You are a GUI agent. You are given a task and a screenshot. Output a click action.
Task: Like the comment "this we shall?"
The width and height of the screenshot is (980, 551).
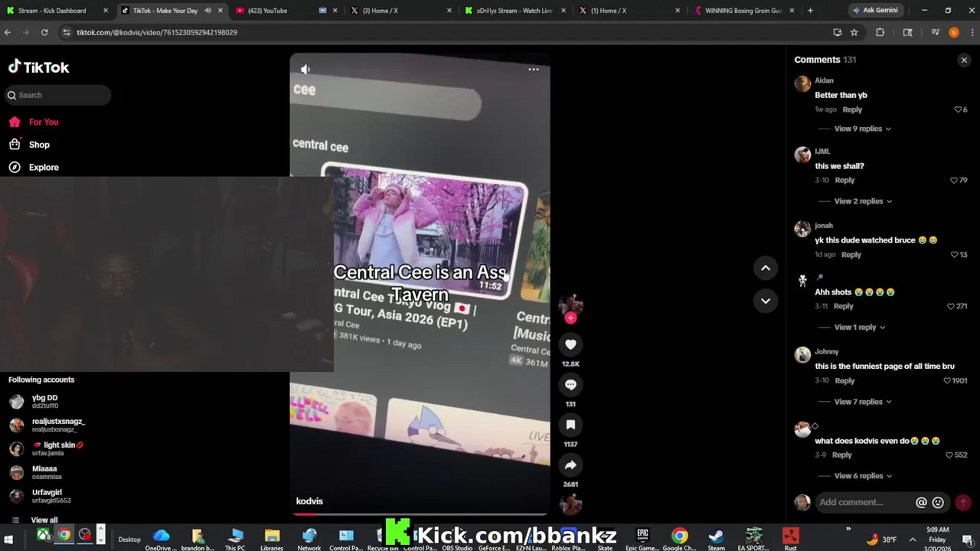click(x=954, y=181)
